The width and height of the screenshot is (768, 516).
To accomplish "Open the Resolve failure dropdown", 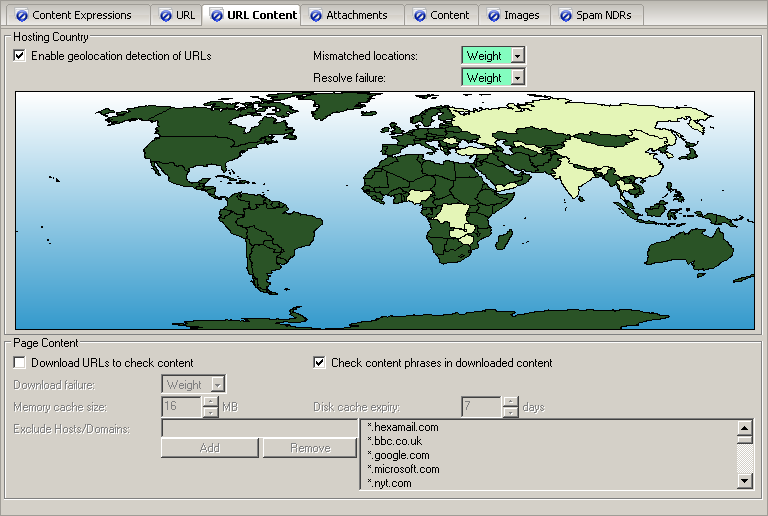I will [517, 77].
